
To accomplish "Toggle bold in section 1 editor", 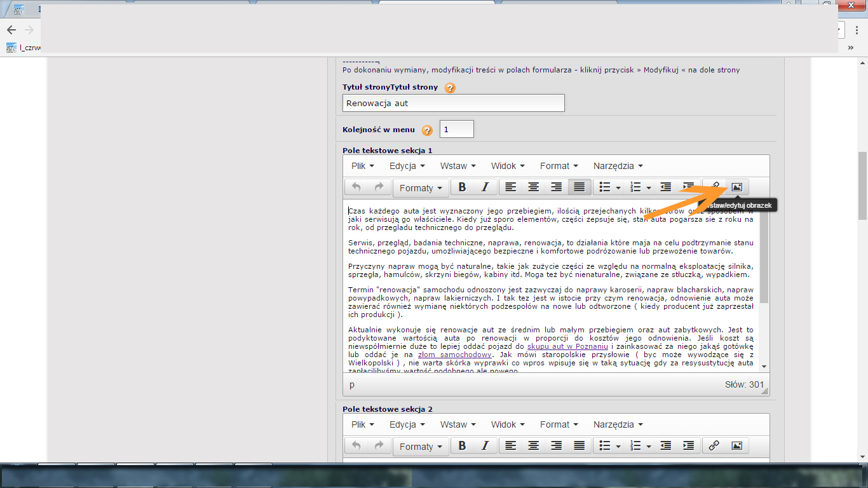I will tap(463, 187).
